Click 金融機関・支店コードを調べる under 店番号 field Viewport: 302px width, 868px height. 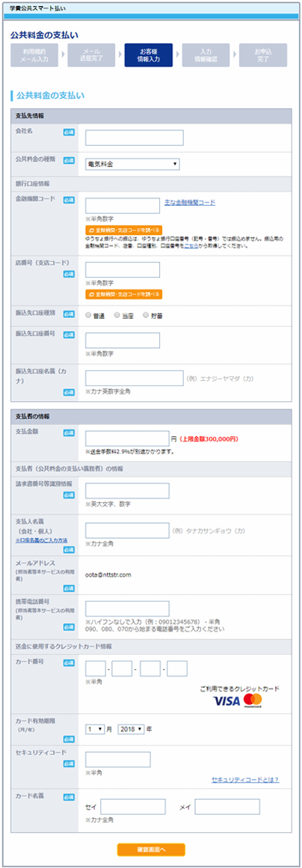click(x=124, y=294)
